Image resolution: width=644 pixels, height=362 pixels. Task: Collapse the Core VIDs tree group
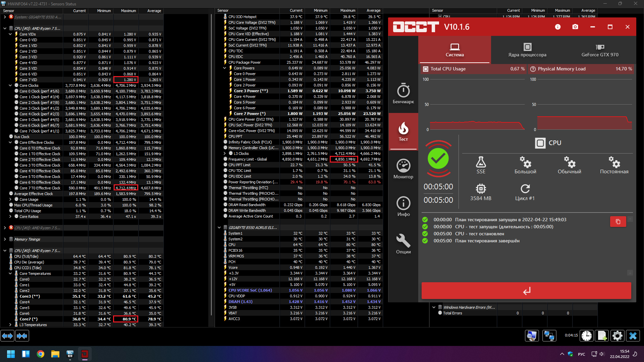coord(10,34)
